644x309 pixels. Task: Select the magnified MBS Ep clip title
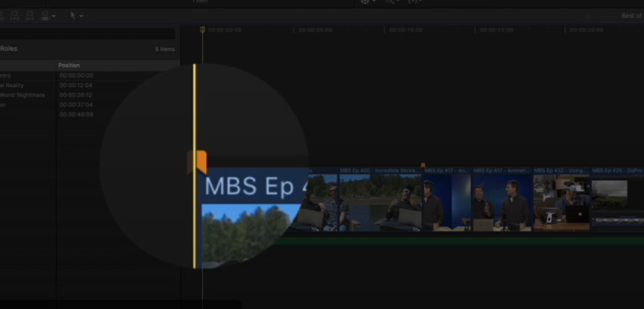click(256, 186)
